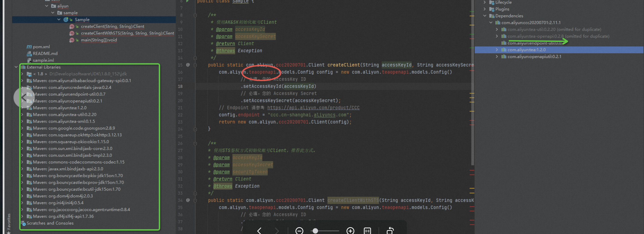Screen dimensions: 644x234
Task: Select com.aliyun:tea-openapi:0.2.8 Maven dependency
Action: 558,36
